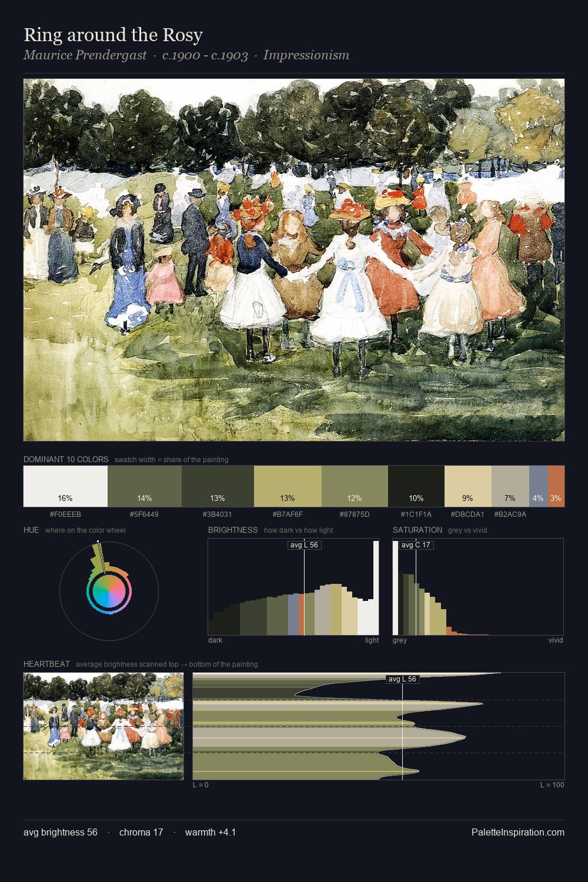Click "avg L 56" marker in Brightness histogram
Screen dimensions: 588x882
pos(305,545)
